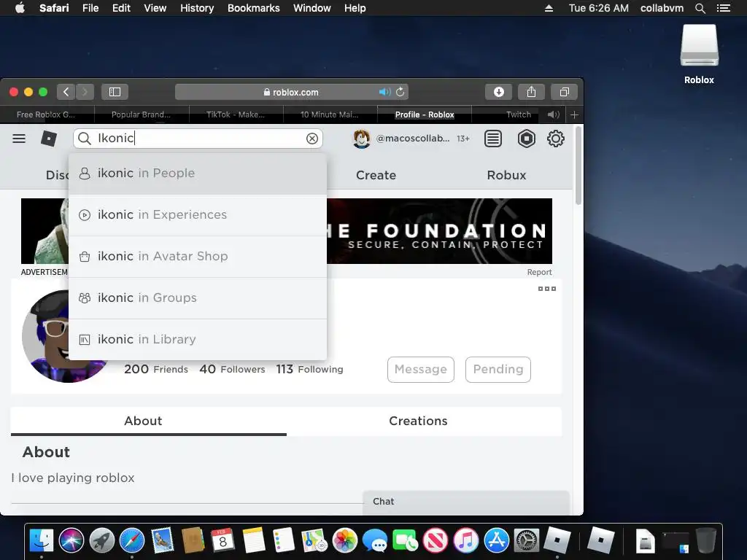Open the notifications feed icon
Image resolution: width=747 pixels, height=560 pixels.
click(493, 139)
